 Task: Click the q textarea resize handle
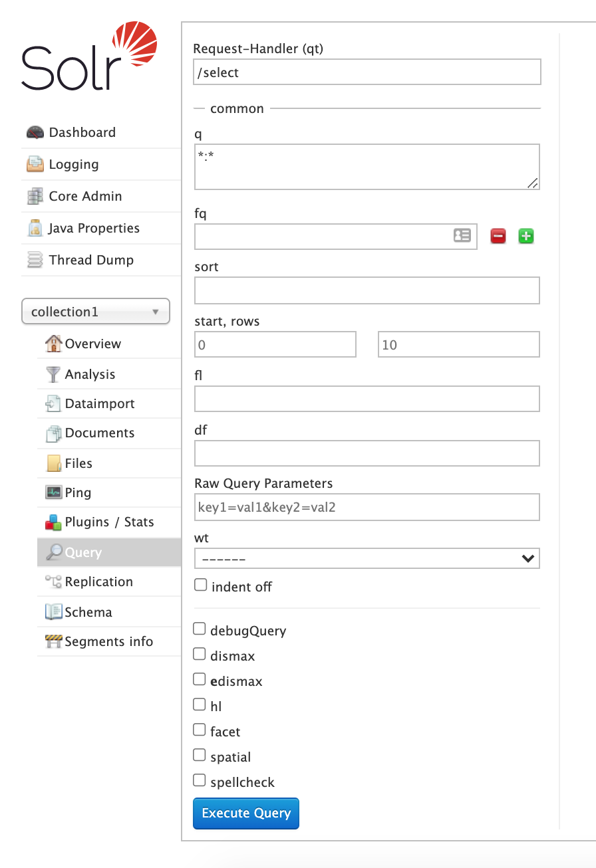tap(533, 183)
